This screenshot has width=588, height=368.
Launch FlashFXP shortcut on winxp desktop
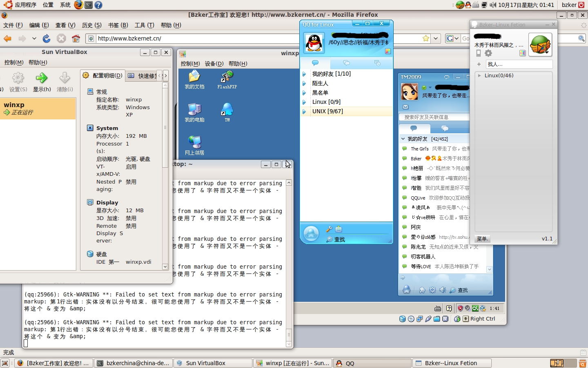coord(227,79)
